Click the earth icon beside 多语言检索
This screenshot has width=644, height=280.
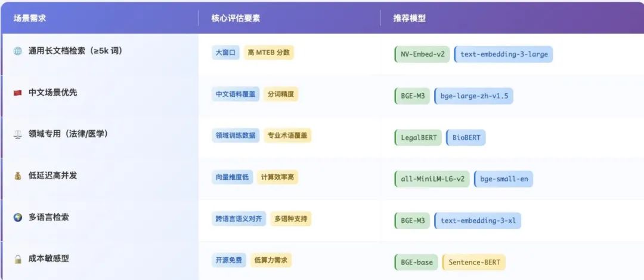point(18,217)
